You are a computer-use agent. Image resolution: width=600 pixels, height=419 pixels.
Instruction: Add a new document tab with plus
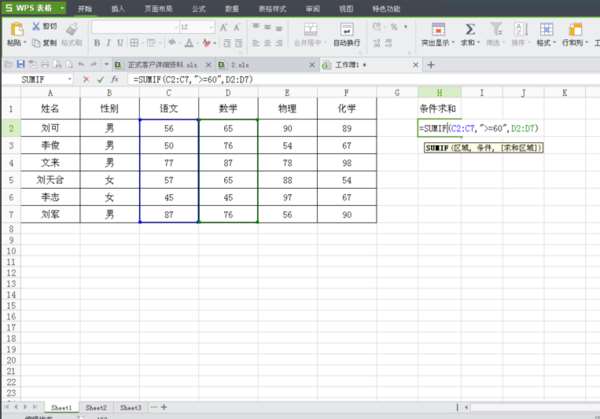(x=431, y=65)
